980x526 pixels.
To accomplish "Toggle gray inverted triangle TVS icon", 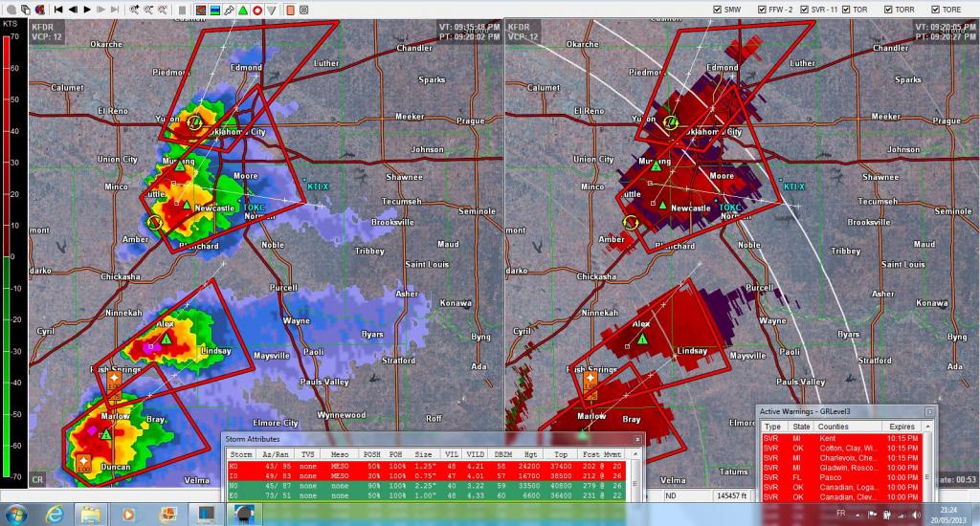I will point(271,10).
